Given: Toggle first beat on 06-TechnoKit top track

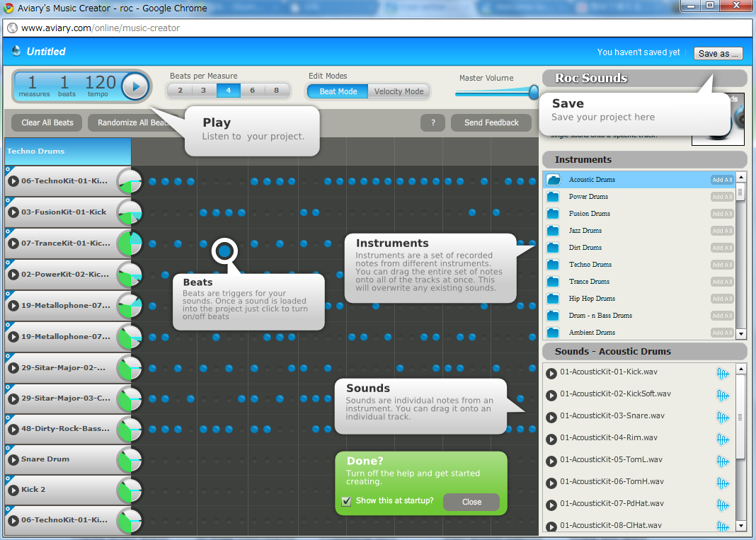Looking at the screenshot, I should [x=152, y=182].
